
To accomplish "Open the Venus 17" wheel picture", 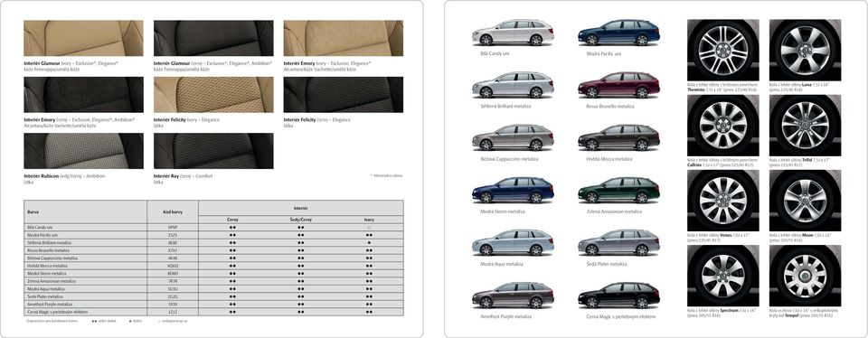I will click(x=723, y=201).
